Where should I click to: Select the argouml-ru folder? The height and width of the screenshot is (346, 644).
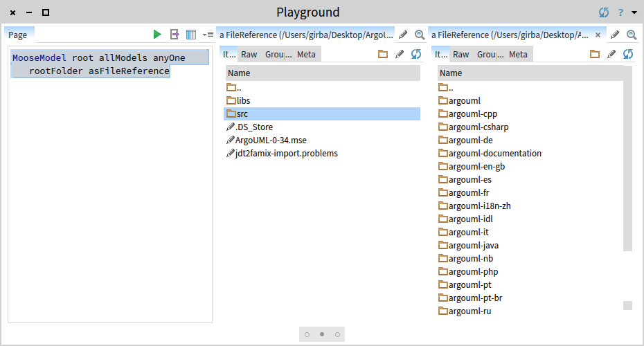(530, 311)
